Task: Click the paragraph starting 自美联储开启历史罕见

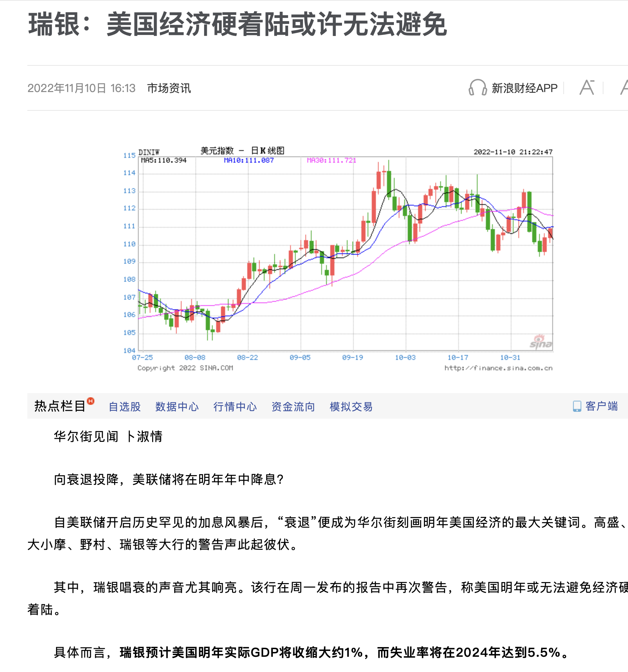Action: [327, 533]
